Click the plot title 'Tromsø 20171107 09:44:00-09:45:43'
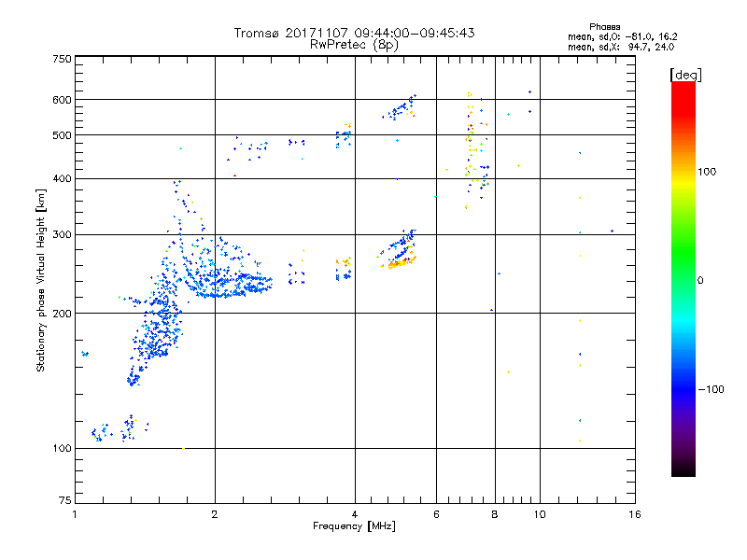The width and height of the screenshot is (747, 560). (x=354, y=33)
